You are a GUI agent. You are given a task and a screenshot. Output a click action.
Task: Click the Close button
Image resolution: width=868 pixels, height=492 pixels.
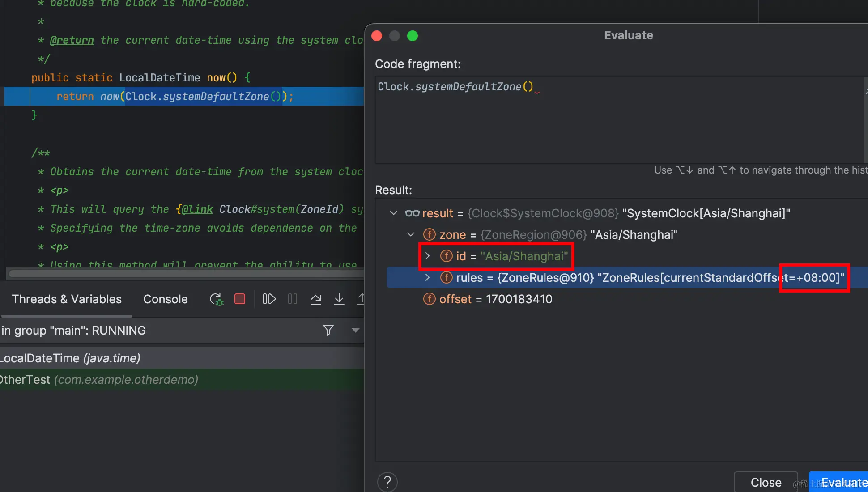pos(766,482)
